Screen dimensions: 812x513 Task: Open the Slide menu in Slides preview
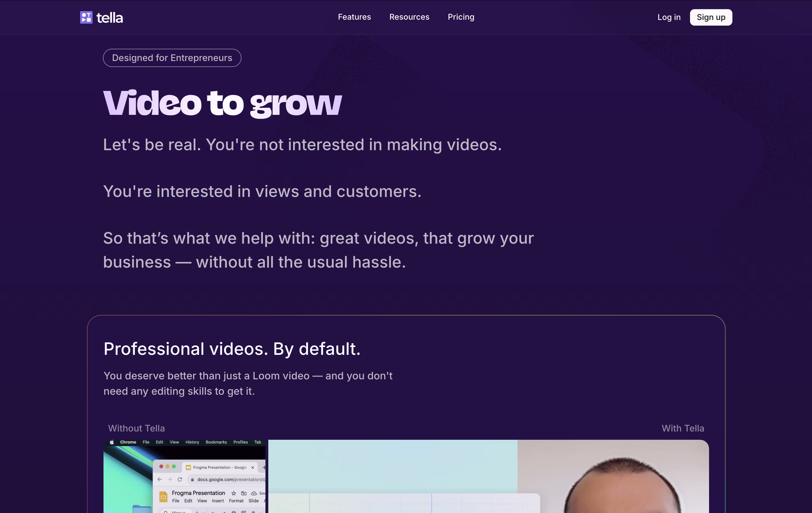coord(253,501)
